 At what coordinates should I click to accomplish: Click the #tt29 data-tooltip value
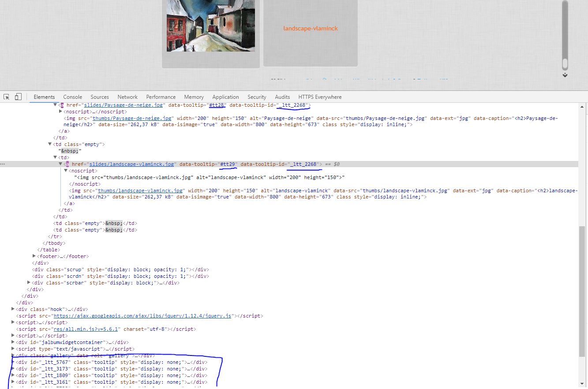click(x=228, y=164)
